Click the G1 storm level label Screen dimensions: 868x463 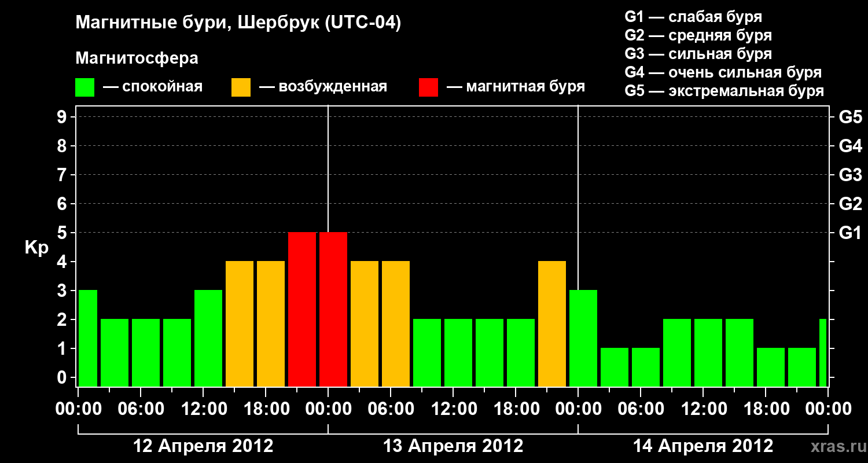(x=850, y=233)
